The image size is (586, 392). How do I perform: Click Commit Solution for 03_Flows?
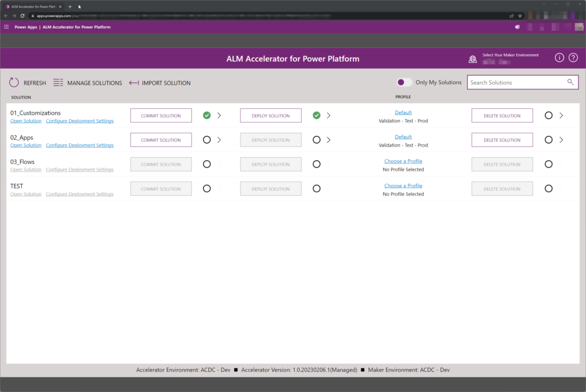click(x=161, y=164)
